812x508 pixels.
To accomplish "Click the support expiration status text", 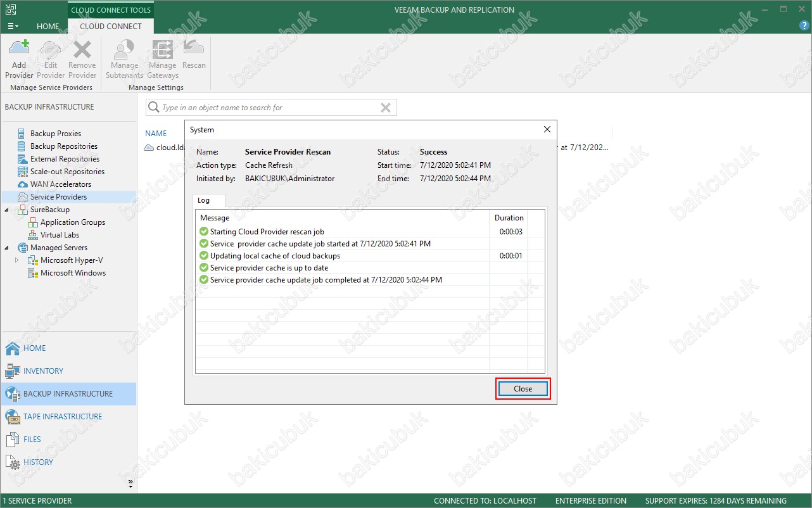I will [x=716, y=501].
